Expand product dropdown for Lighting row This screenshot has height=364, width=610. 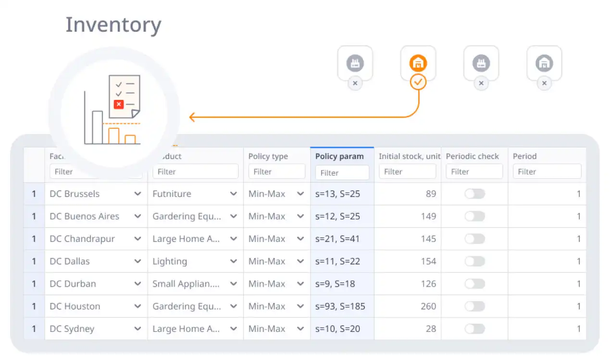(x=234, y=262)
